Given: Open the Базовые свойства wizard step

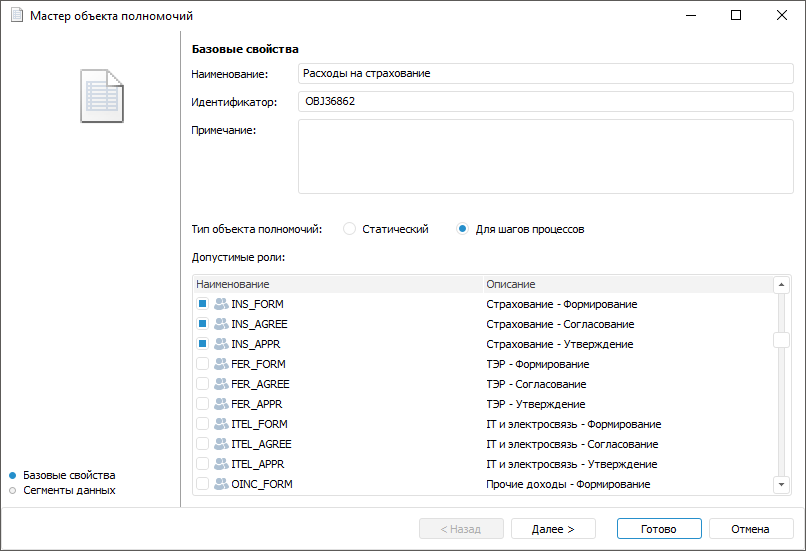Looking at the screenshot, I should point(68,475).
